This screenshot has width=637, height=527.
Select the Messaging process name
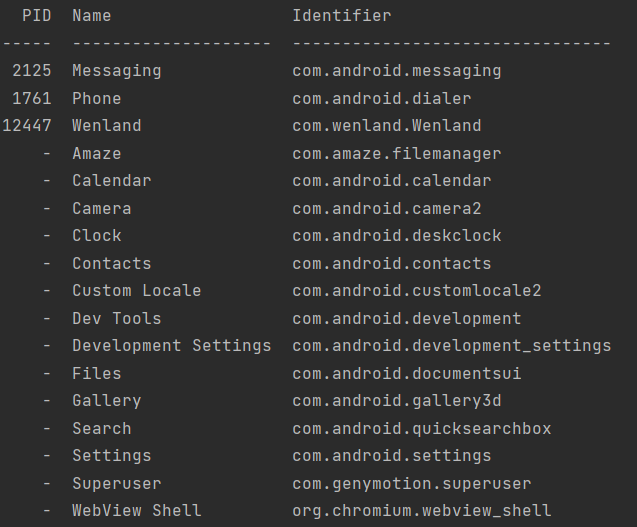click(117, 71)
